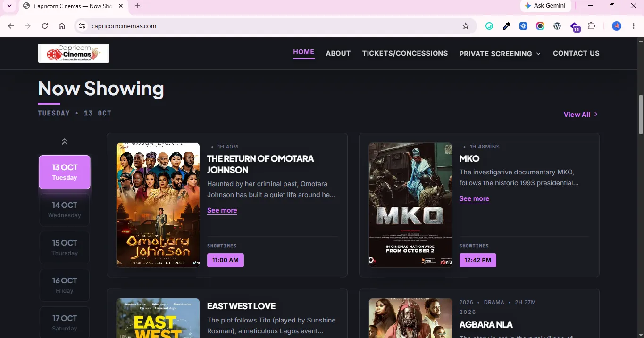Select 13 OCT Tuesday date
Screen dimensions: 644x338
click(x=65, y=172)
